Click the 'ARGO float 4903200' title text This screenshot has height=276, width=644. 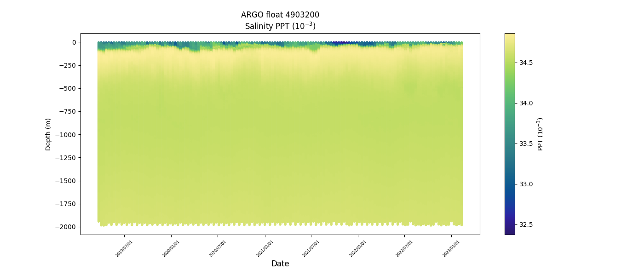[x=280, y=15]
